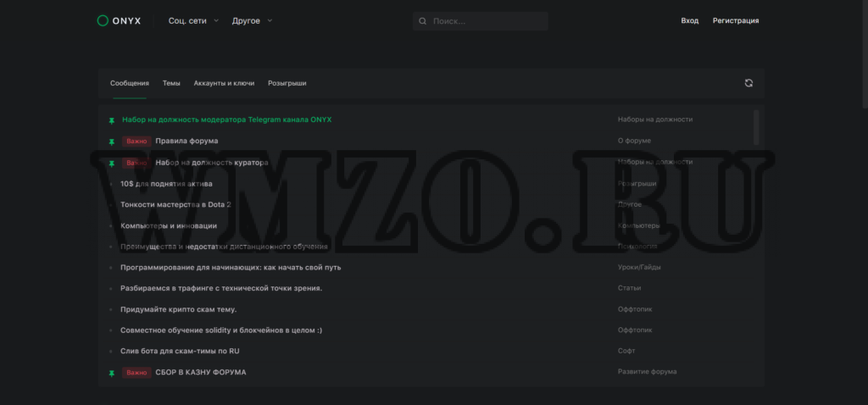Click the Регистрация link

pyautogui.click(x=736, y=20)
